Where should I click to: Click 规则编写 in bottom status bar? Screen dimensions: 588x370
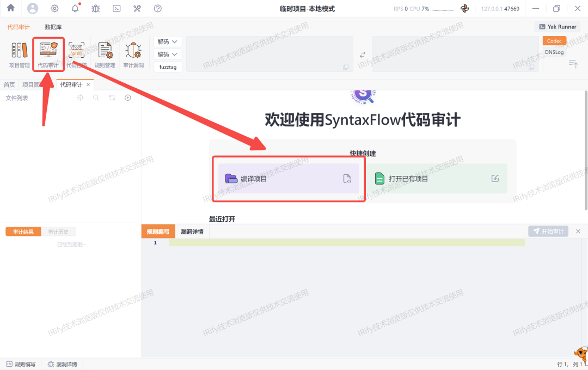[x=21, y=364]
